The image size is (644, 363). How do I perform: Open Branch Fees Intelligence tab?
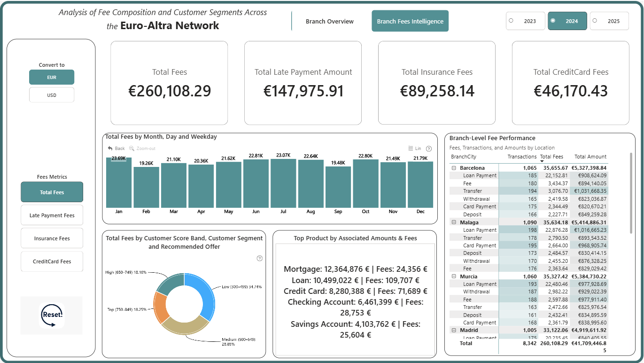tap(410, 21)
